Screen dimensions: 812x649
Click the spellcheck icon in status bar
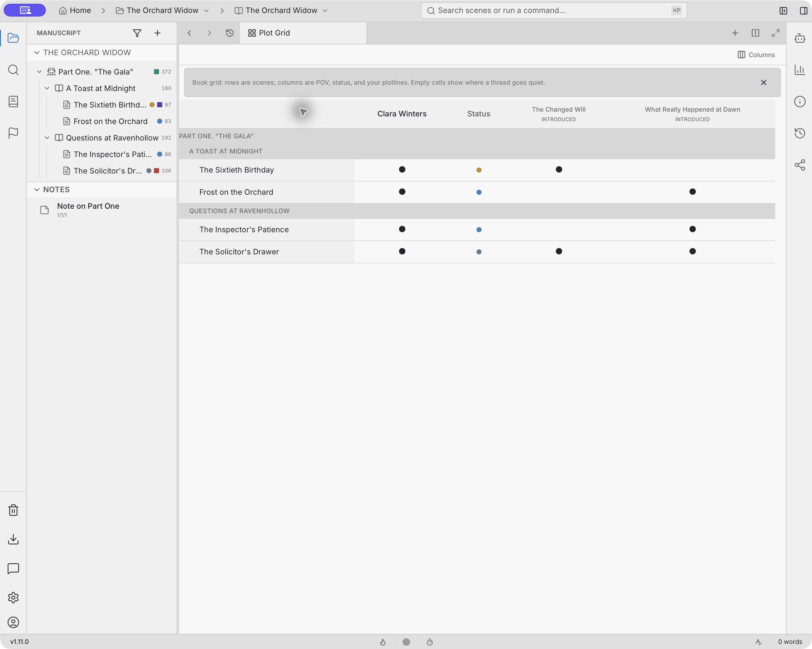click(759, 642)
